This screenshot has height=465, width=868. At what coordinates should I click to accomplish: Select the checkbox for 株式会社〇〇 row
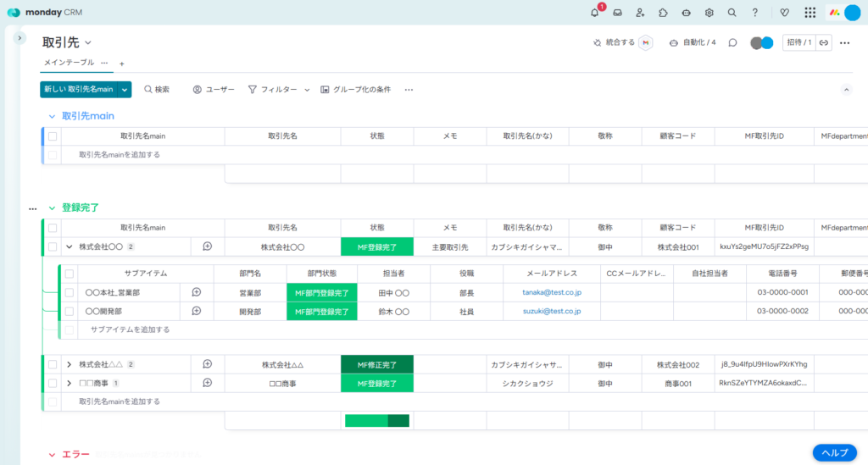53,246
